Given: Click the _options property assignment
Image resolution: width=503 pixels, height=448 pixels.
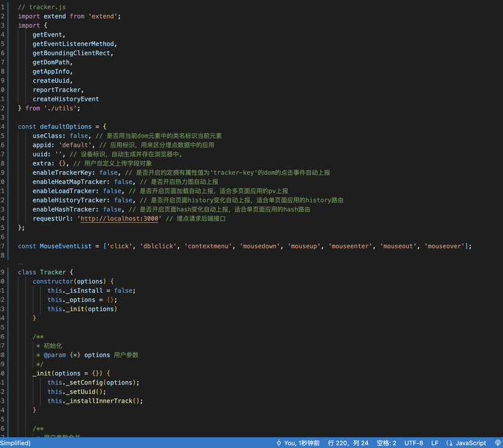Looking at the screenshot, I should (x=80, y=300).
